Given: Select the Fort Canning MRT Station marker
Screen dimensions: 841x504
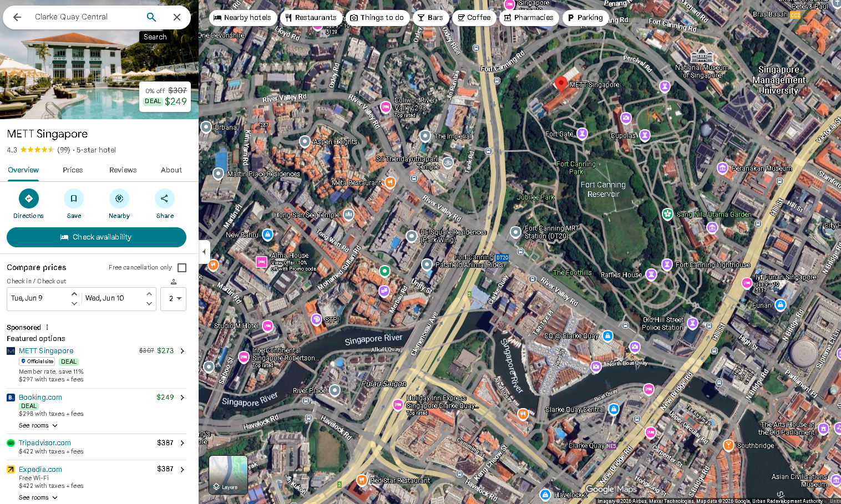Looking at the screenshot, I should tap(516, 232).
